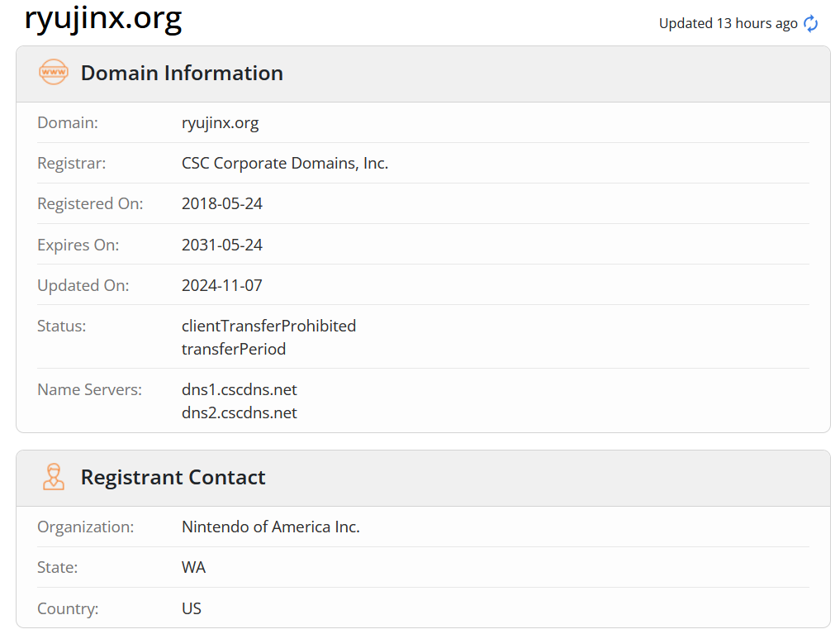Click name server dns2.cscdns.net
This screenshot has width=840, height=634.
coord(239,412)
